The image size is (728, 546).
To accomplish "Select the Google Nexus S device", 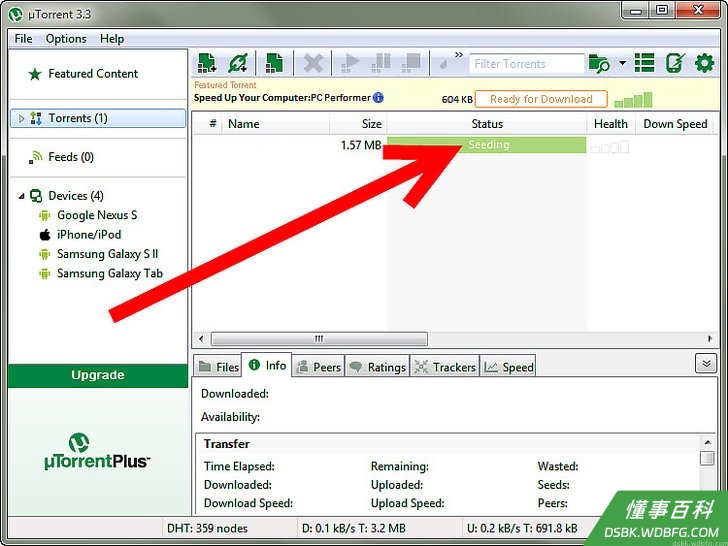I will (97, 215).
